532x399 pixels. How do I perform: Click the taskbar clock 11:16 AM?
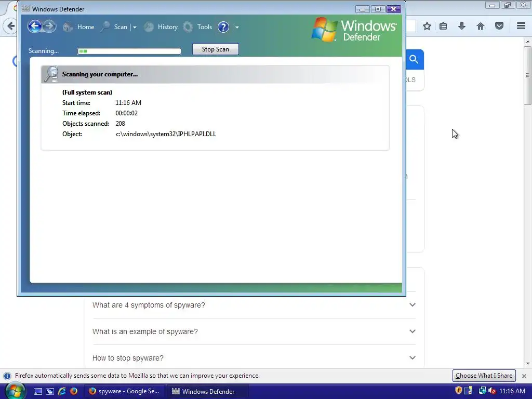[512, 391]
